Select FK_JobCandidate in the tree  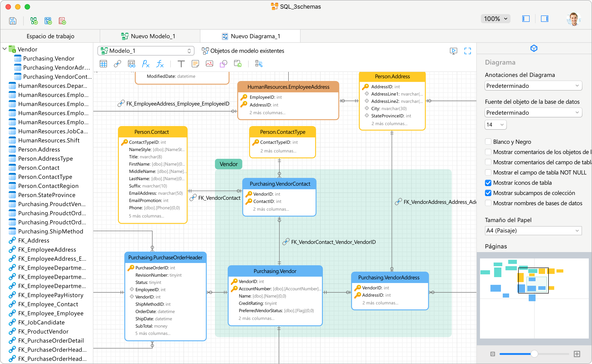pyautogui.click(x=41, y=322)
